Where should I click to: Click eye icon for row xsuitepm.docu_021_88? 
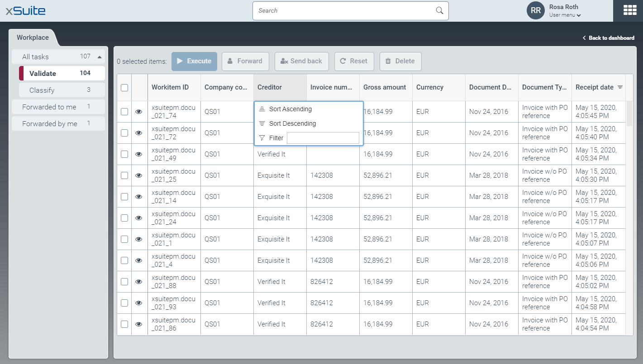pos(139,282)
